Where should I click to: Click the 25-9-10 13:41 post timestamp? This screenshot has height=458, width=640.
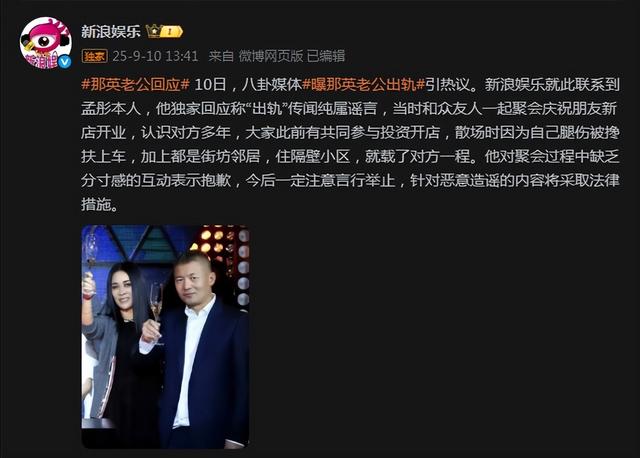coord(155,56)
